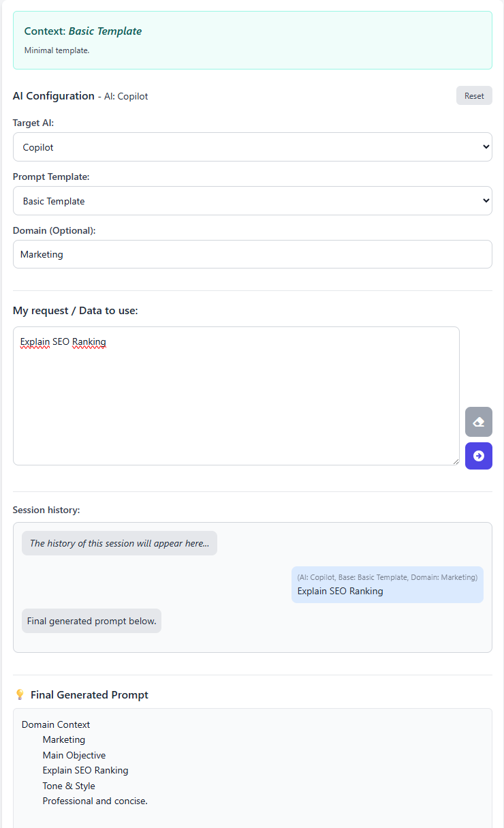Open the Target AI dropdown
This screenshot has width=504, height=828.
click(252, 147)
